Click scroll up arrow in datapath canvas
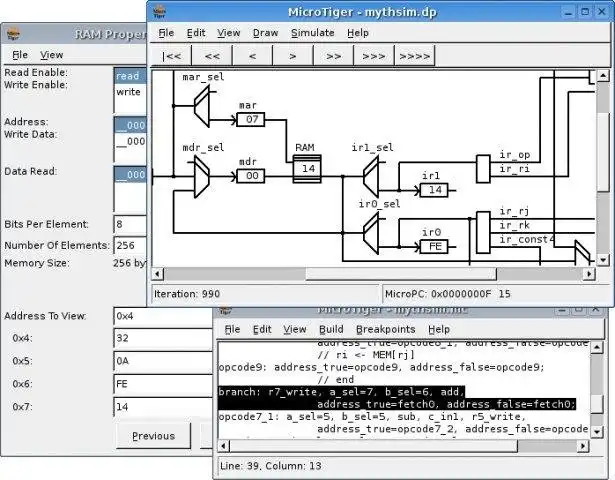 (603, 75)
